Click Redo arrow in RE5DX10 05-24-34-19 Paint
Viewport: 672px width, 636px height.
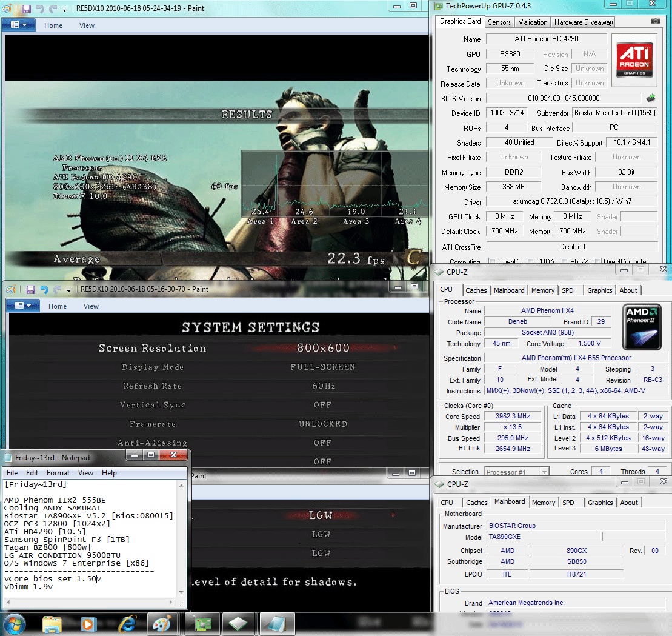click(53, 8)
